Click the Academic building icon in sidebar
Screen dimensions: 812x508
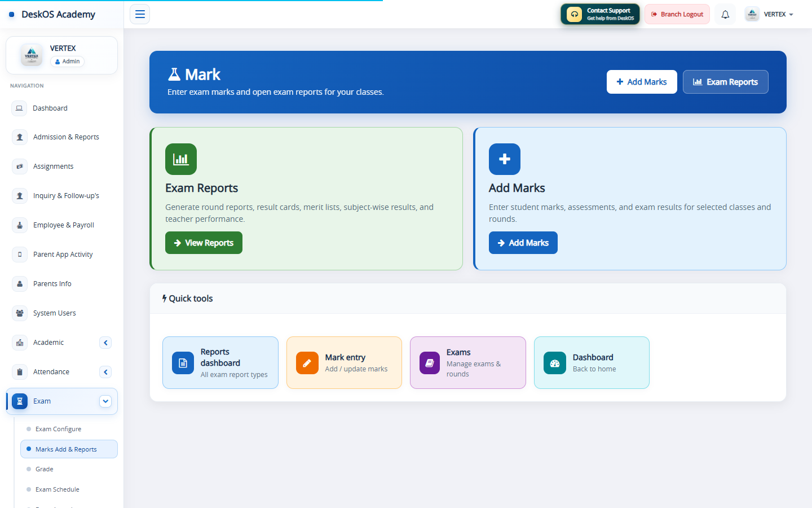click(20, 343)
